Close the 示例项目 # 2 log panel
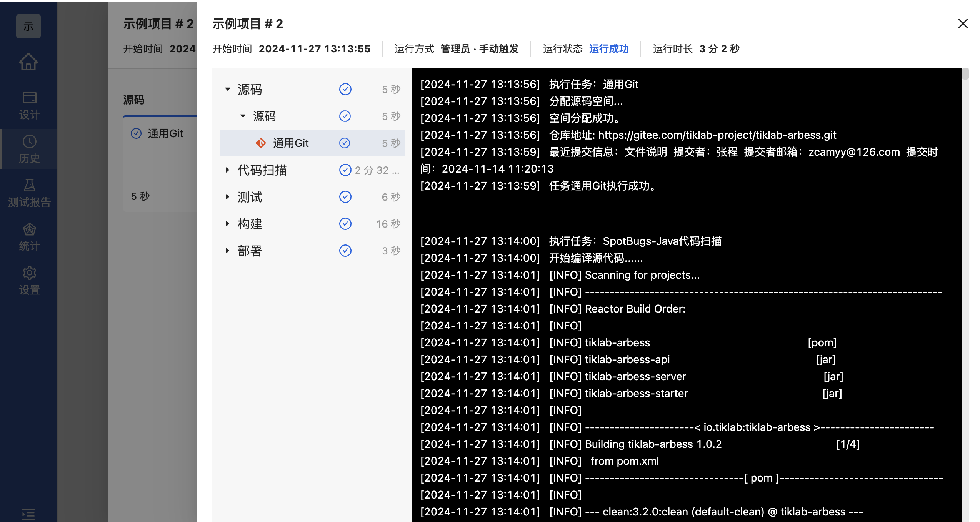Image resolution: width=980 pixels, height=522 pixels. click(x=963, y=23)
